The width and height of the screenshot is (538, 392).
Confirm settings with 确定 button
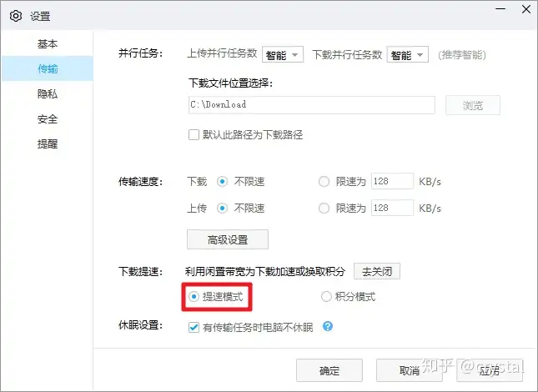click(x=329, y=370)
